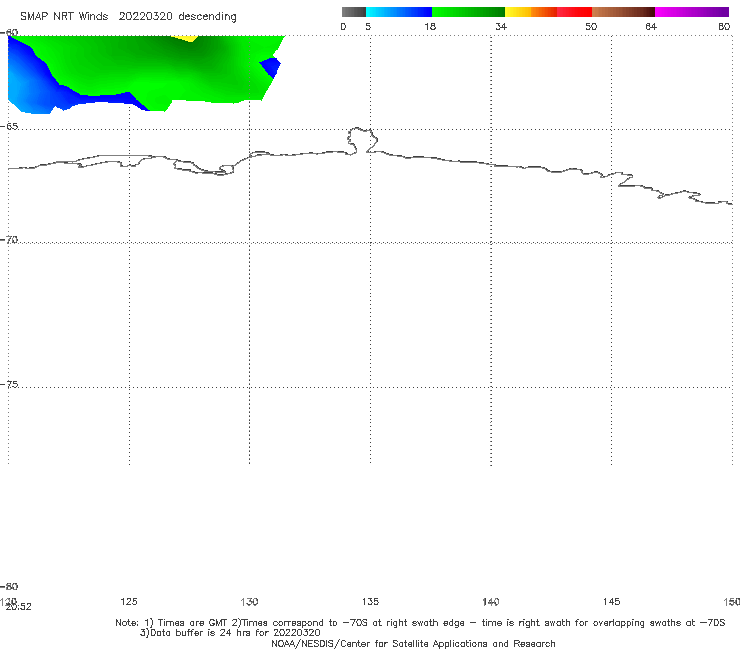Click the title text 'SMAP NRT Winds'
Viewport: 740px width, 650px height.
(x=64, y=17)
